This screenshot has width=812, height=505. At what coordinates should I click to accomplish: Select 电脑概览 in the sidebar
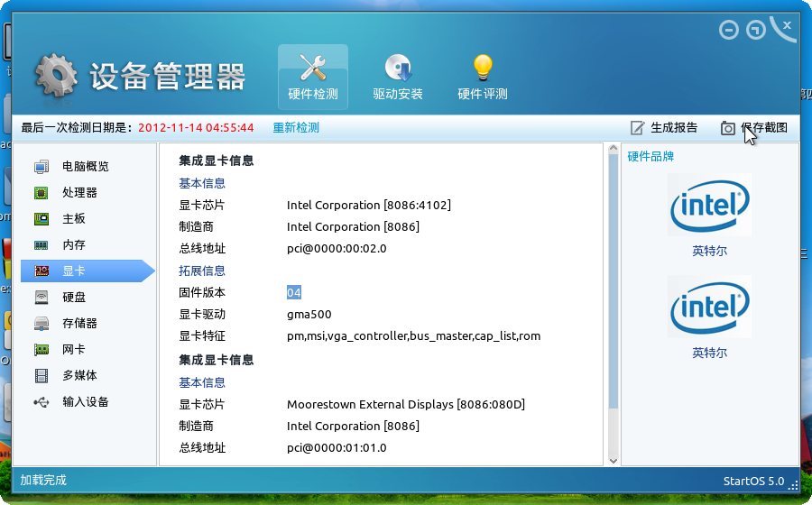86,167
